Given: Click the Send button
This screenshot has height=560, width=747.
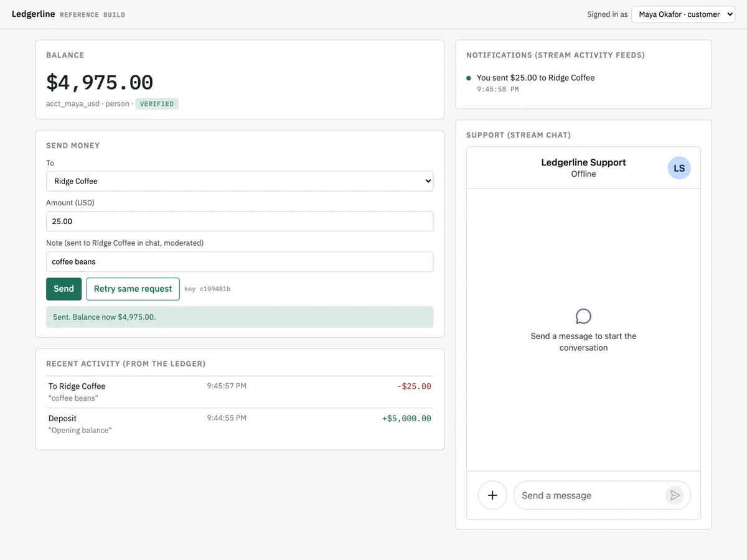Looking at the screenshot, I should pos(63,289).
